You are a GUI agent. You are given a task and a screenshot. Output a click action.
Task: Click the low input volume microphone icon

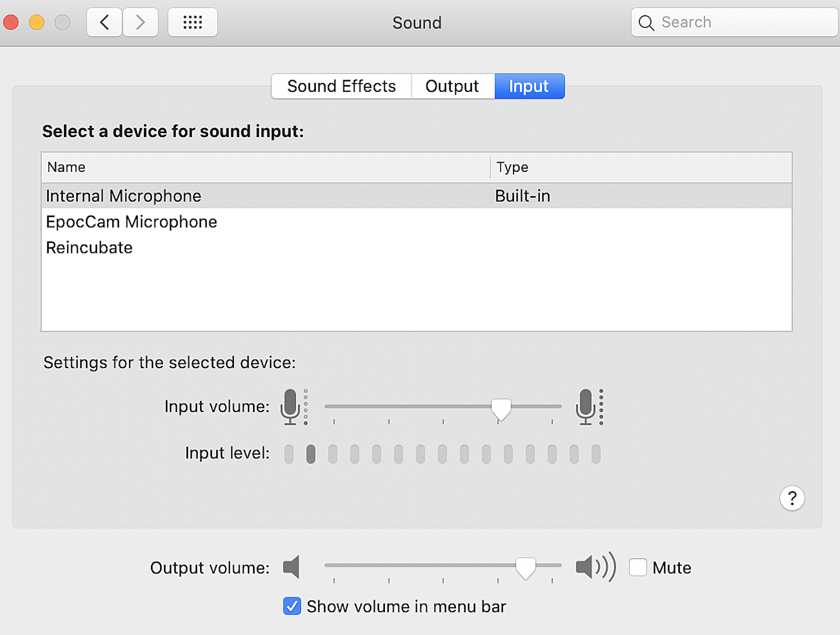click(x=291, y=407)
